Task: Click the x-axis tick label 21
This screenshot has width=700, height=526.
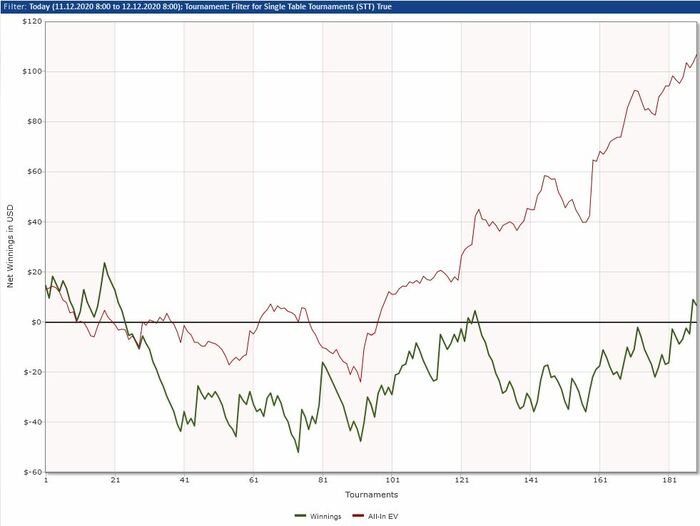Action: point(115,480)
